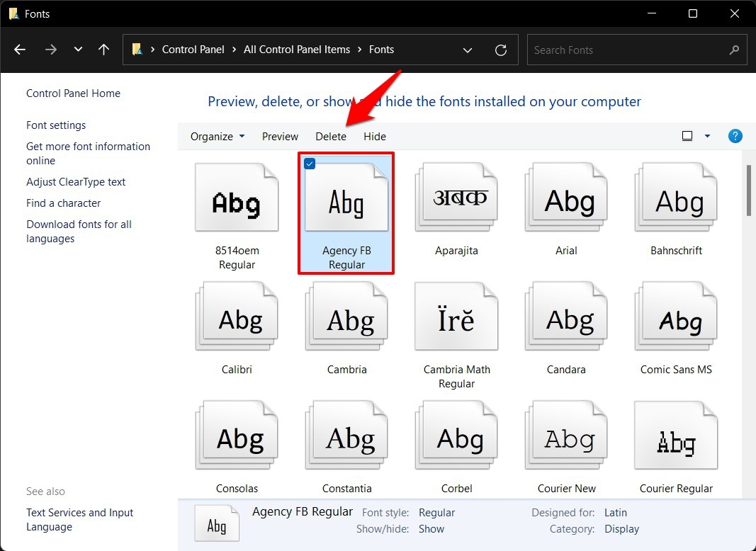
Task: Expand chevron after Control Panel breadcrumb
Action: [x=234, y=50]
